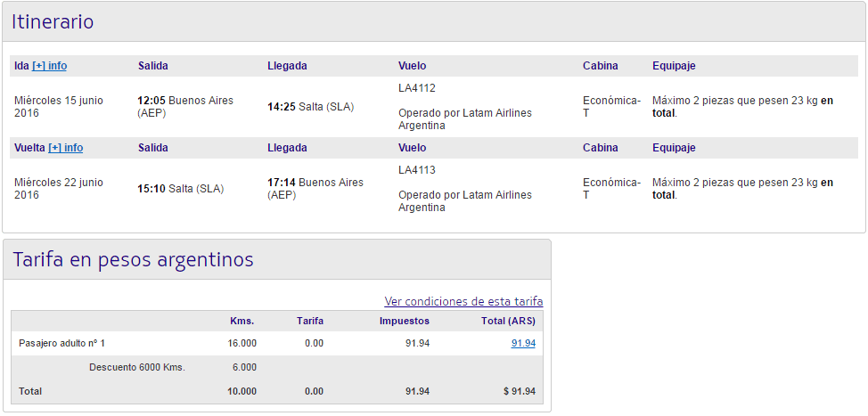
Task: Open the Ida [+] info link
Action: (49, 66)
